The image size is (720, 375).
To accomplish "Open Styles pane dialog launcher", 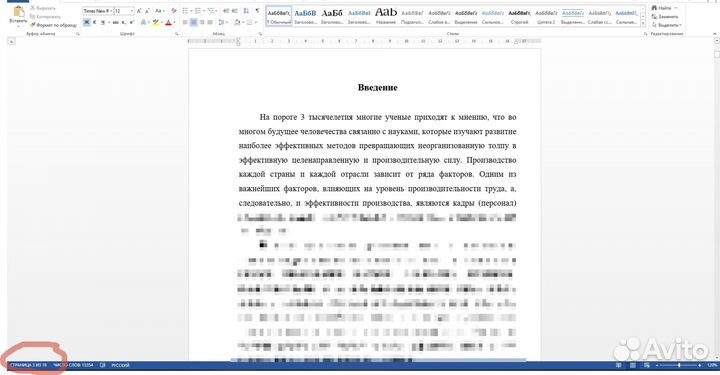I will pyautogui.click(x=645, y=34).
